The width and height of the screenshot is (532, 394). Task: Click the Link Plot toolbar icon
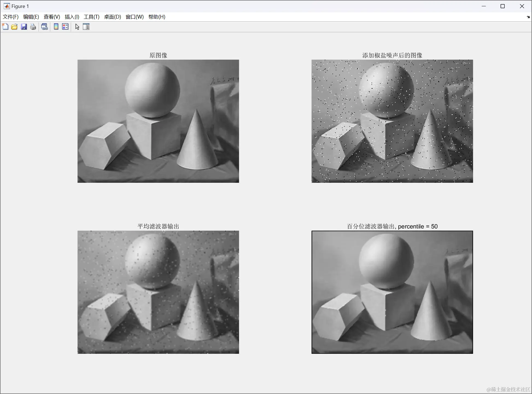click(44, 27)
